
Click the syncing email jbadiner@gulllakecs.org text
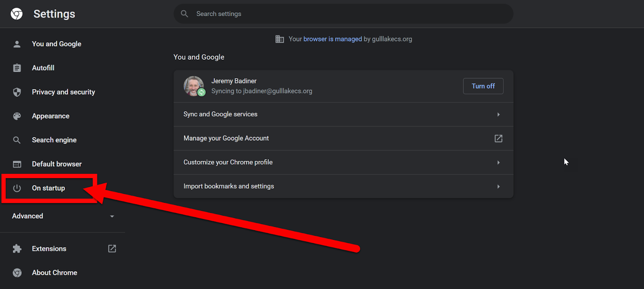(278, 91)
